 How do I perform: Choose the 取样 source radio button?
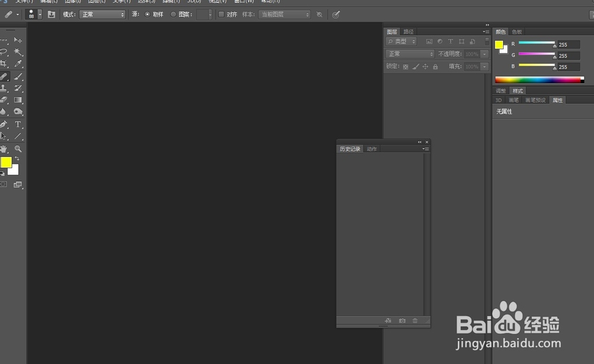tap(147, 14)
